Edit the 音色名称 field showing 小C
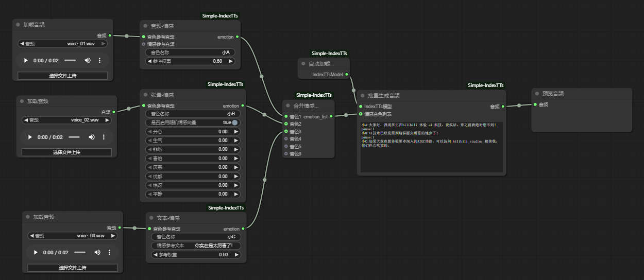644x280 pixels. pyautogui.click(x=196, y=237)
